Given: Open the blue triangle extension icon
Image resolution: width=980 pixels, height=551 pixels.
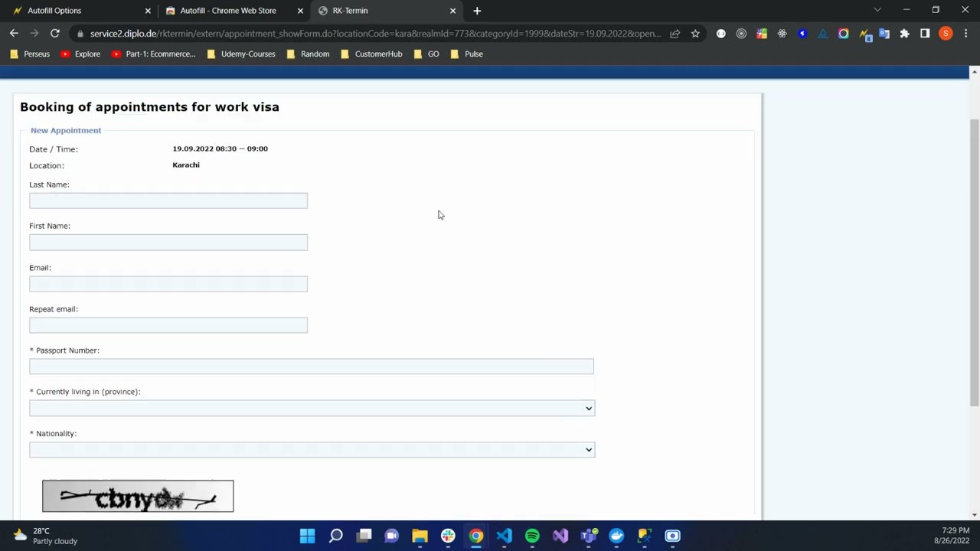Looking at the screenshot, I should [823, 34].
